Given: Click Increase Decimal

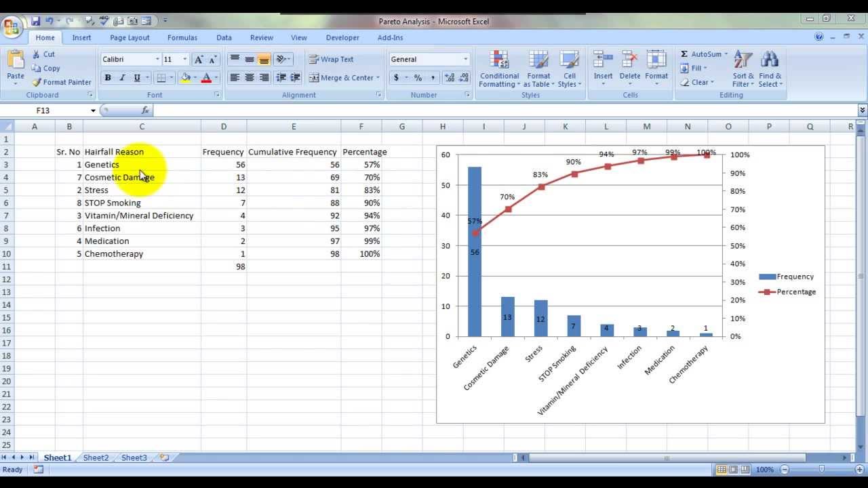Looking at the screenshot, I should 450,78.
